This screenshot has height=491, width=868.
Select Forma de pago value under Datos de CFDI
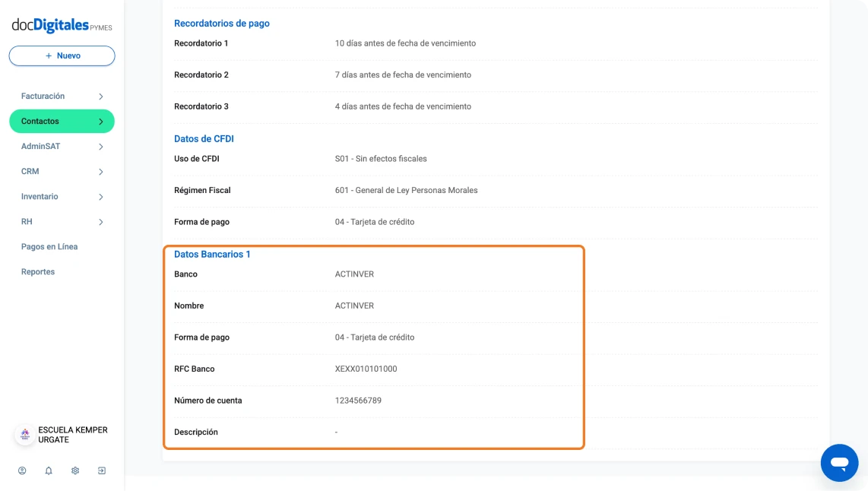click(375, 222)
